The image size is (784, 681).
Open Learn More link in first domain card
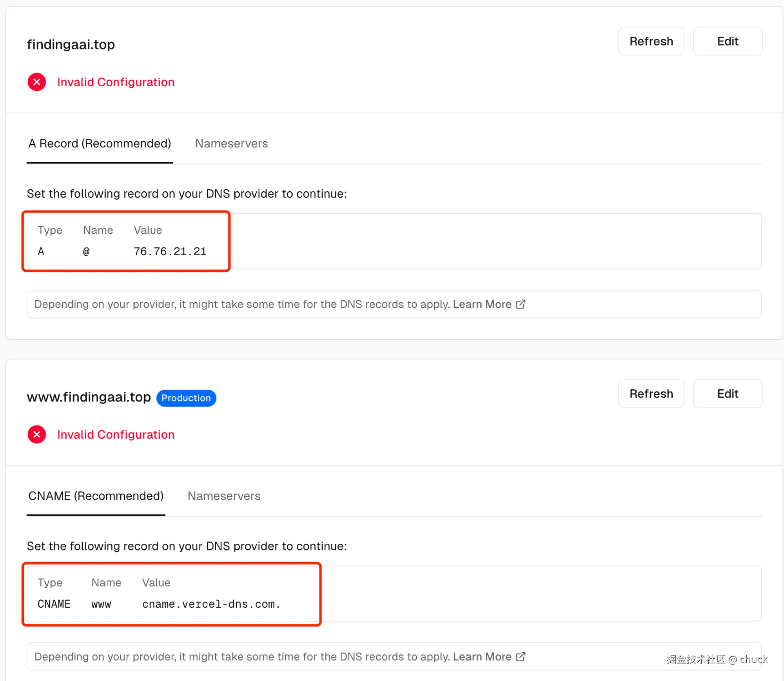(x=482, y=304)
